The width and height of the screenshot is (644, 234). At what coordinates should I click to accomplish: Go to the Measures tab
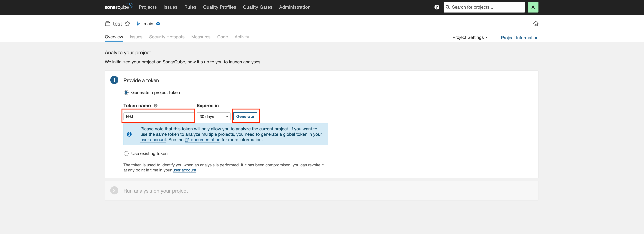coord(201,37)
